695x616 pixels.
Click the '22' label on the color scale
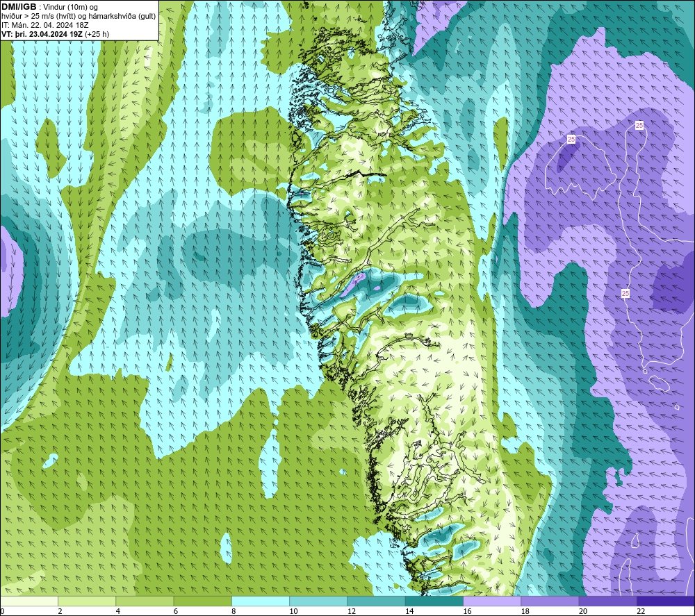point(641,611)
